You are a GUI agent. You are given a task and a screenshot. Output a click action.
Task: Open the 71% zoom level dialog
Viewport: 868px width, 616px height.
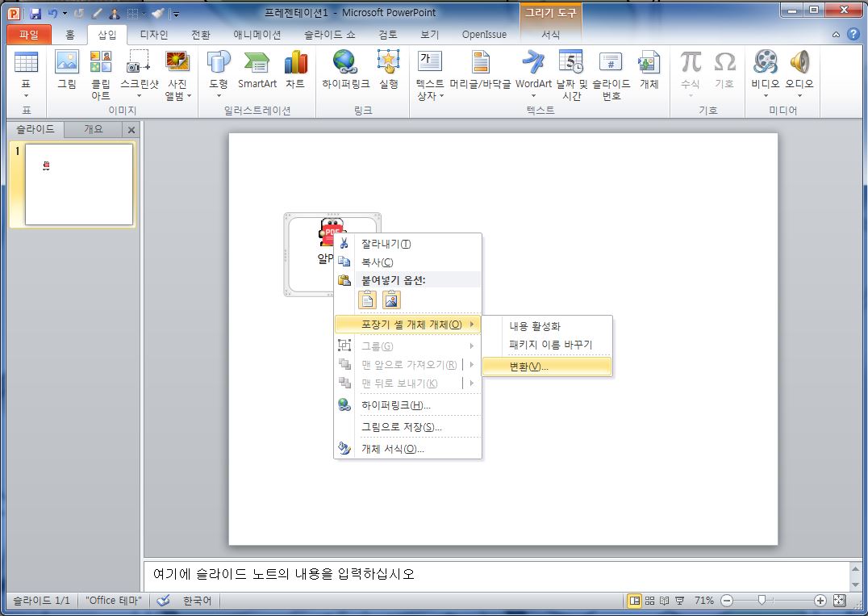click(x=703, y=601)
